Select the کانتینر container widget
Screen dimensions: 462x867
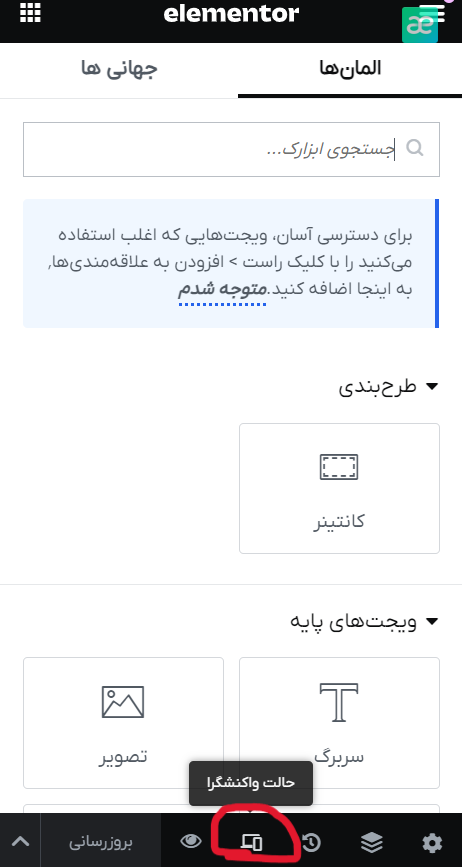[339, 489]
